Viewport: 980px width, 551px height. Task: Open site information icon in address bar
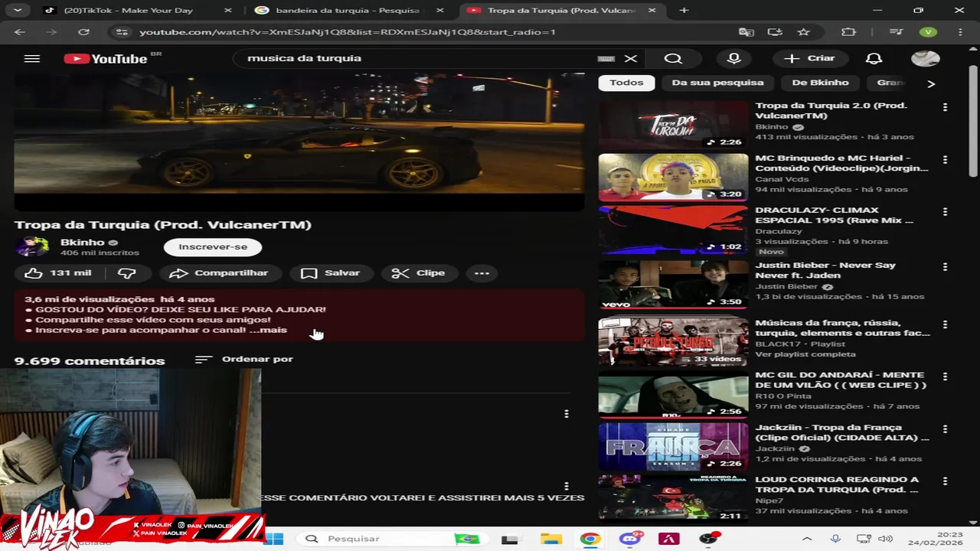(120, 32)
